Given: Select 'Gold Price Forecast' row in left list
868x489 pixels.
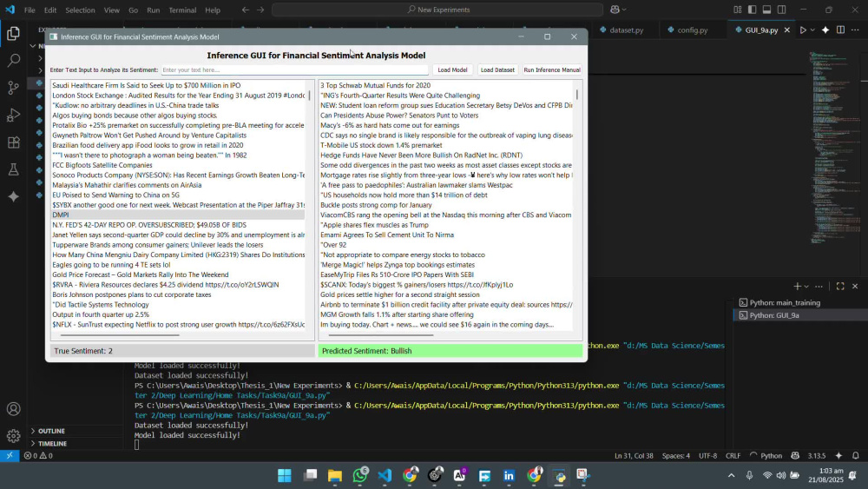Looking at the screenshot, I should [x=178, y=274].
